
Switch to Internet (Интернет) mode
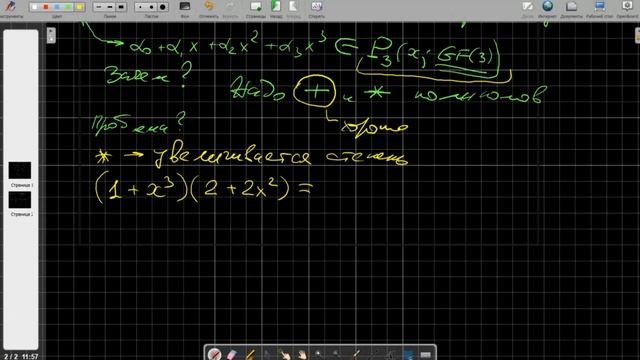point(547,8)
